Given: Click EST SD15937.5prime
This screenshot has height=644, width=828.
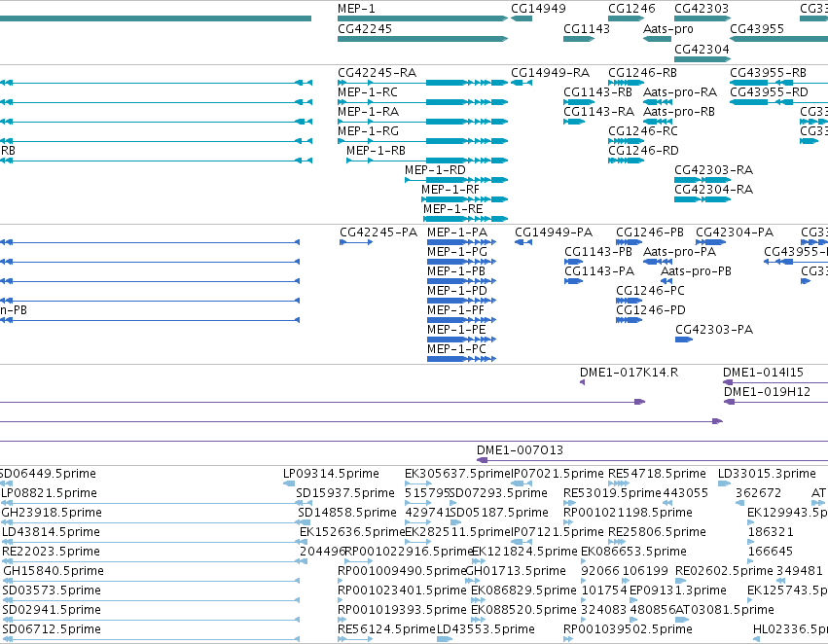Looking at the screenshot, I should pyautogui.click(x=303, y=503).
